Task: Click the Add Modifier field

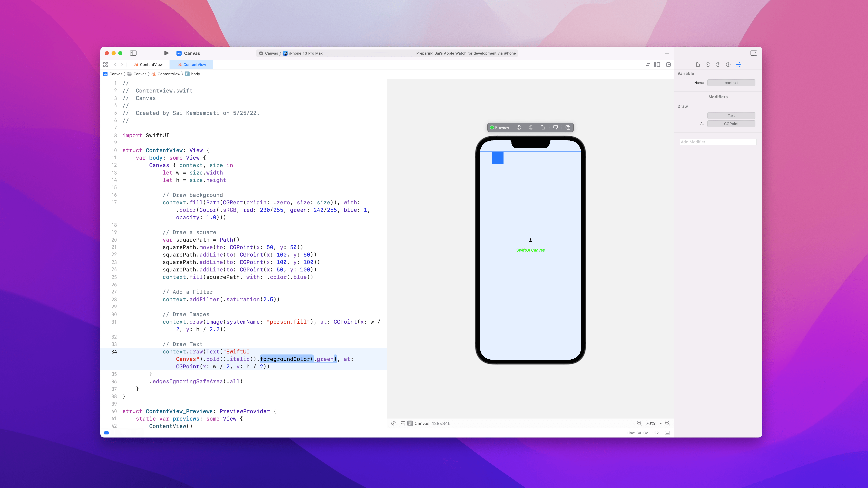Action: 718,142
